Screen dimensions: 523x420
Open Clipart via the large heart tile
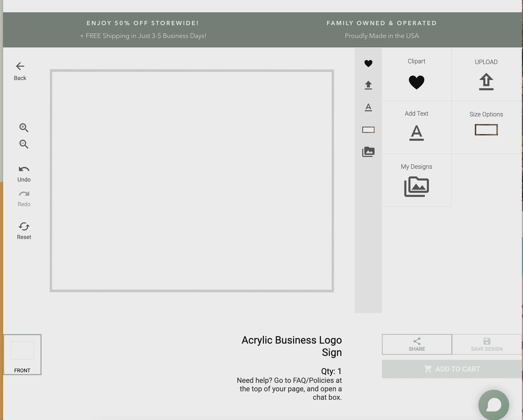coord(417,74)
